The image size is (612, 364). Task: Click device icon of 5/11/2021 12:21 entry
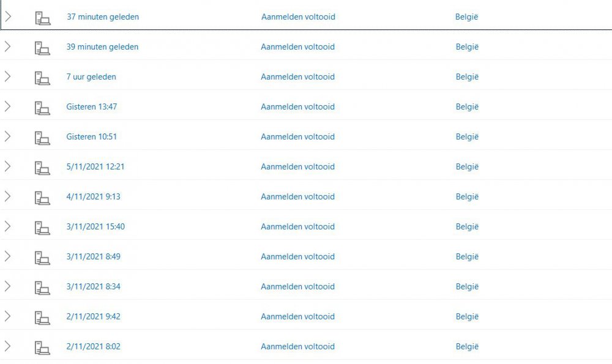tap(42, 167)
